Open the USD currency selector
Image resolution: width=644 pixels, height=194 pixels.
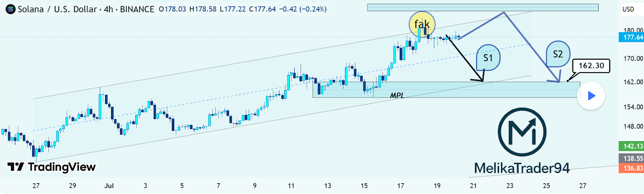tap(628, 9)
